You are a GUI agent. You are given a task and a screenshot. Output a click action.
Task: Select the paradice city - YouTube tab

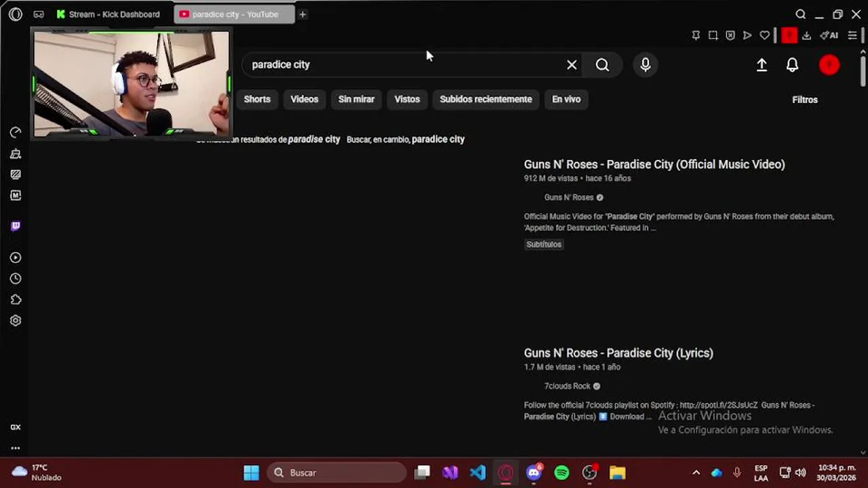coord(234,14)
